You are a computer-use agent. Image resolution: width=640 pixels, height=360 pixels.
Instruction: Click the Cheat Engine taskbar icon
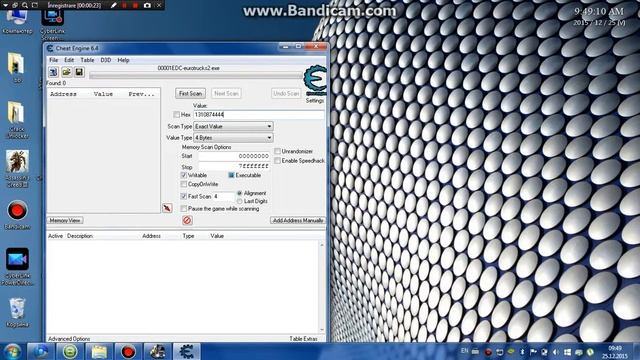coord(187,351)
